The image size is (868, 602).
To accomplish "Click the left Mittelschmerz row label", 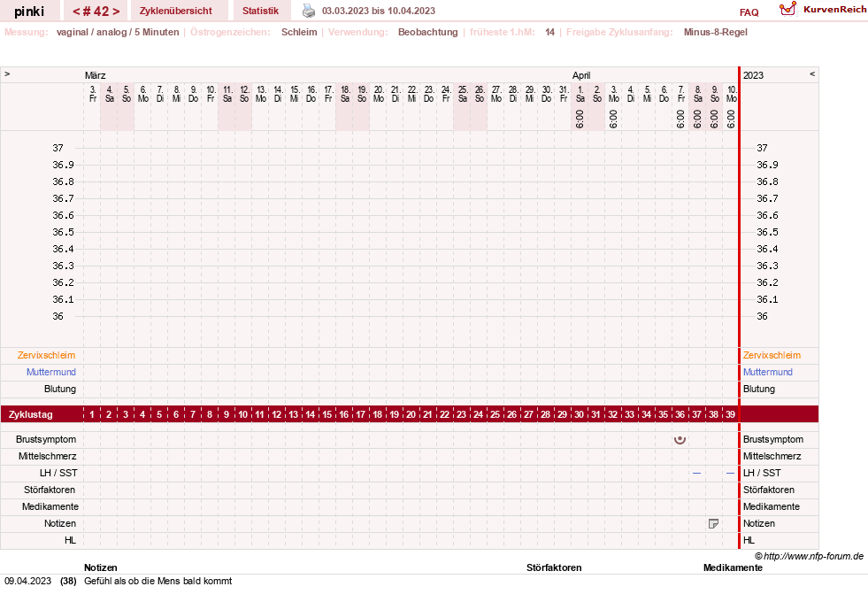I will tap(48, 456).
